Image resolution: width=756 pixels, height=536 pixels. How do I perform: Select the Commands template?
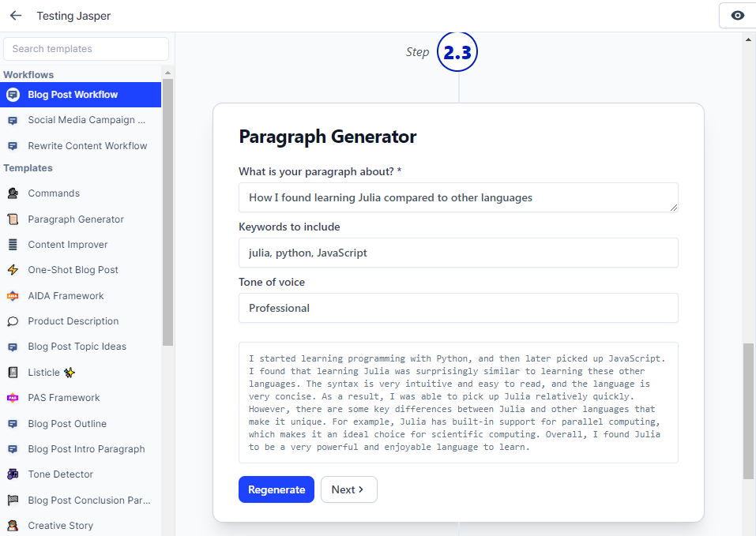coord(81,193)
